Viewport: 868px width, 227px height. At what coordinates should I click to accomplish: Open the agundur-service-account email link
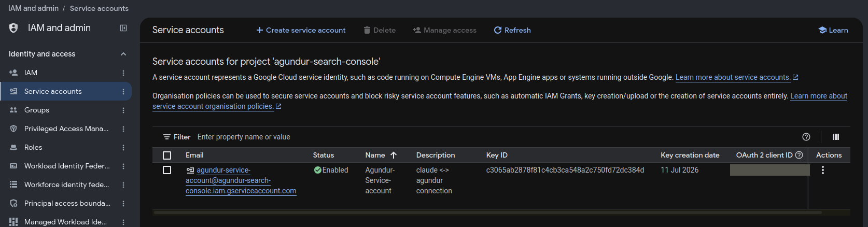241,180
